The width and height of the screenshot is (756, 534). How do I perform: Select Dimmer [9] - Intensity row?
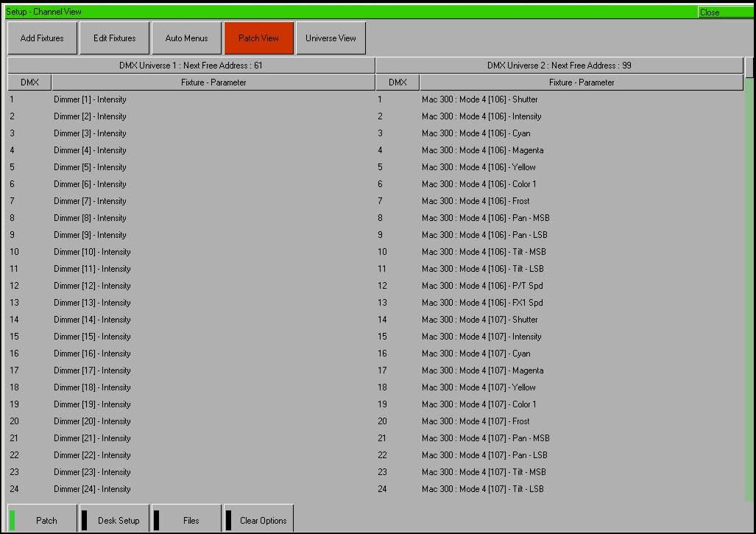tap(191, 235)
